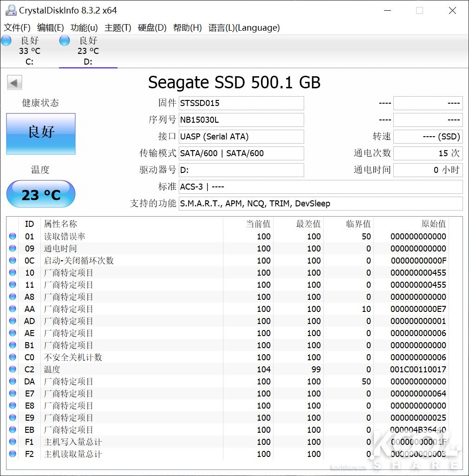Click the 原始值 column header
Image resolution: width=469 pixels, height=476 pixels.
(433, 224)
